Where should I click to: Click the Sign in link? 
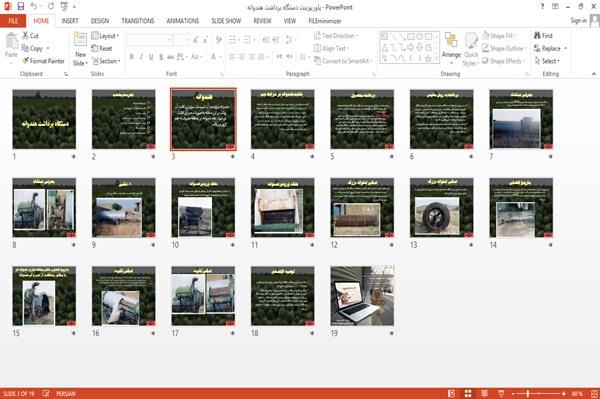(x=578, y=21)
